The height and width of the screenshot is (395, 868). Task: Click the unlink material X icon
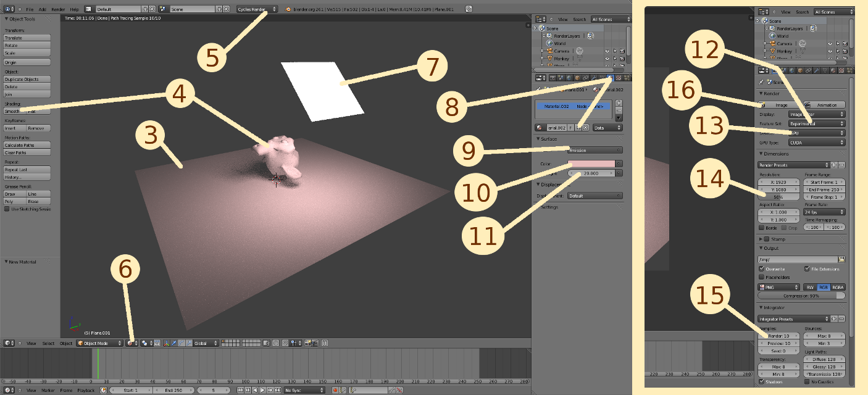pyautogui.click(x=585, y=128)
